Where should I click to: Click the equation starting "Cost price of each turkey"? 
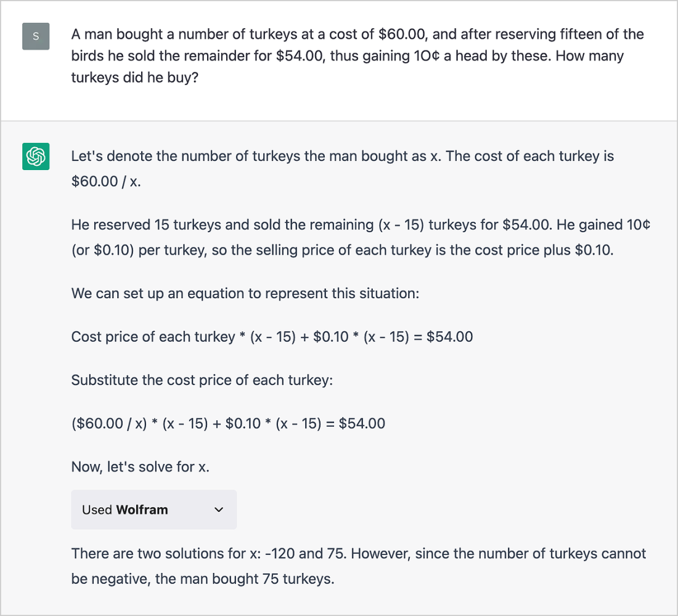[x=272, y=337]
